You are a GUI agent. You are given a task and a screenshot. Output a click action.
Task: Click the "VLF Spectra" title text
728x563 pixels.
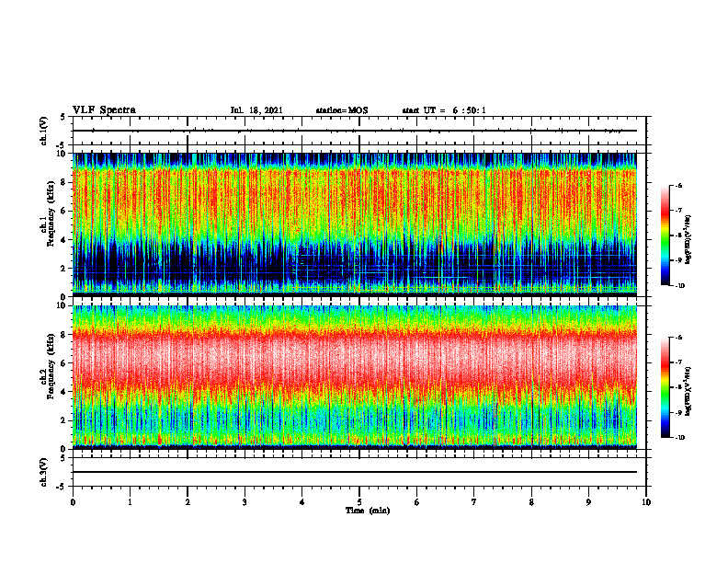104,110
